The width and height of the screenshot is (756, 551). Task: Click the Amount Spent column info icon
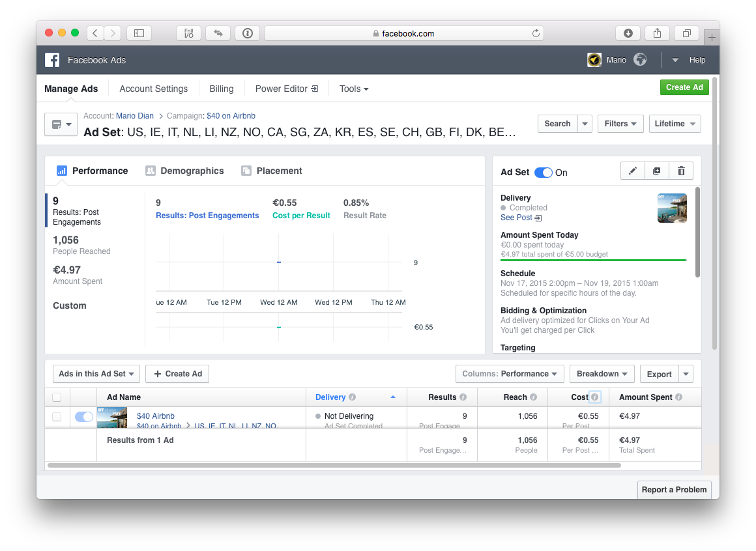(x=679, y=397)
